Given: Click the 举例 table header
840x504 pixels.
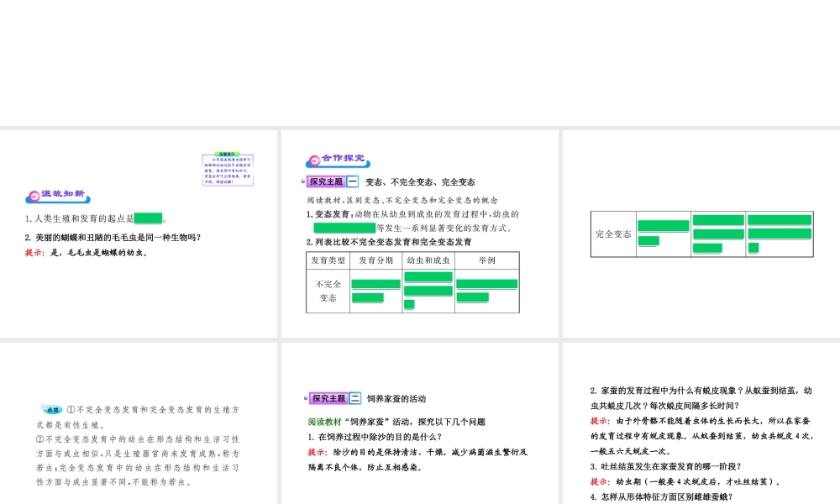Looking at the screenshot, I should coord(487,260).
